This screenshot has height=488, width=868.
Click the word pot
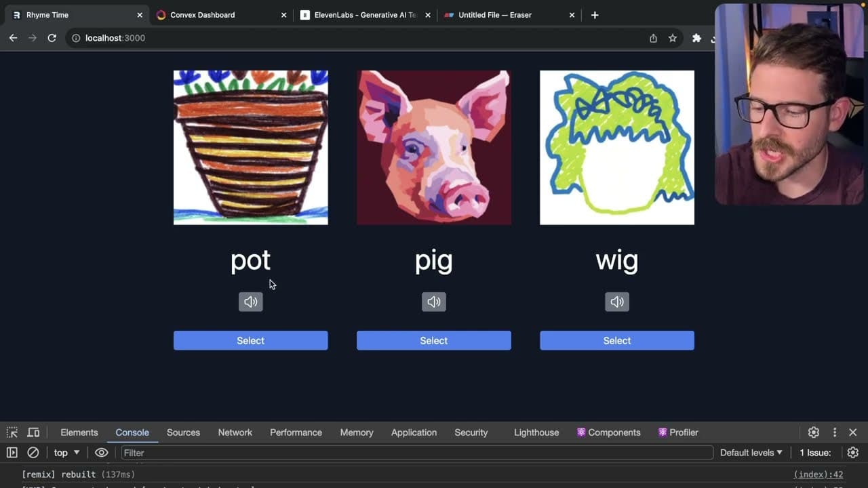(250, 261)
